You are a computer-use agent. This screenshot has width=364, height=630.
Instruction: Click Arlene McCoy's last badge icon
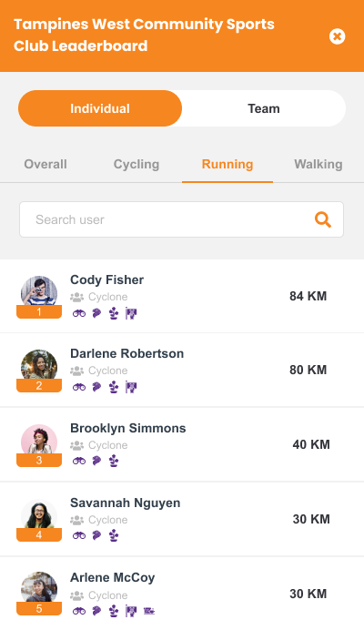click(x=149, y=611)
